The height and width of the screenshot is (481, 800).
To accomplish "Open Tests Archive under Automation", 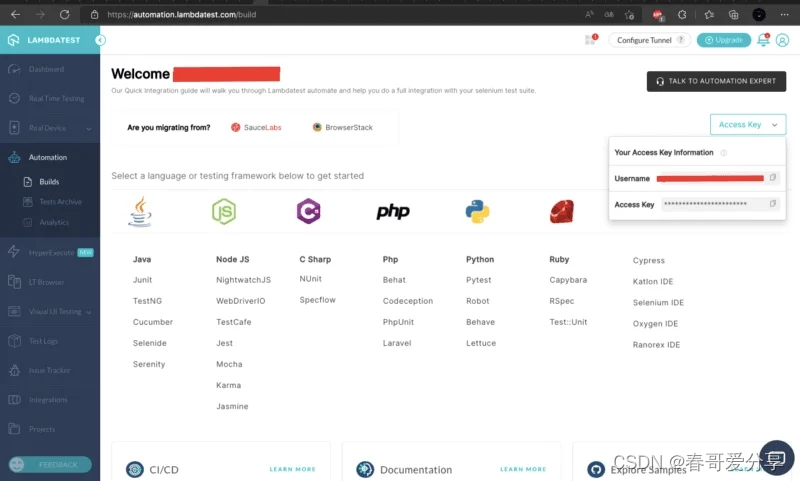I will (60, 202).
